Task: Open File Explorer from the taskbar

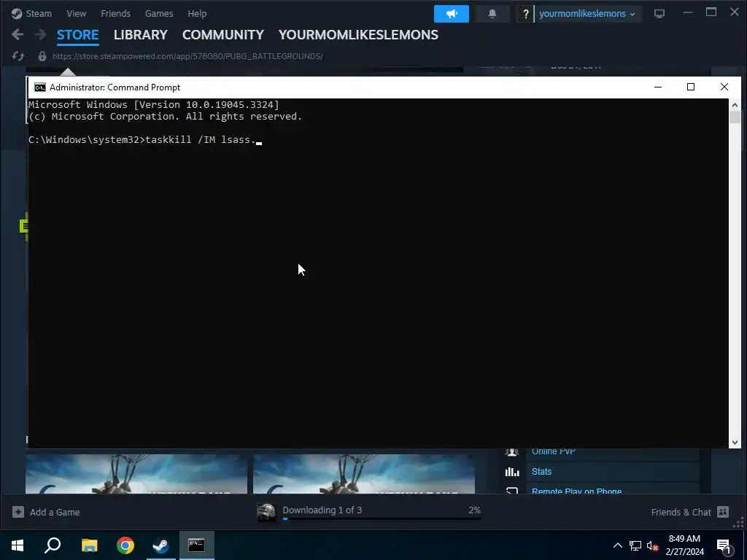Action: [89, 545]
